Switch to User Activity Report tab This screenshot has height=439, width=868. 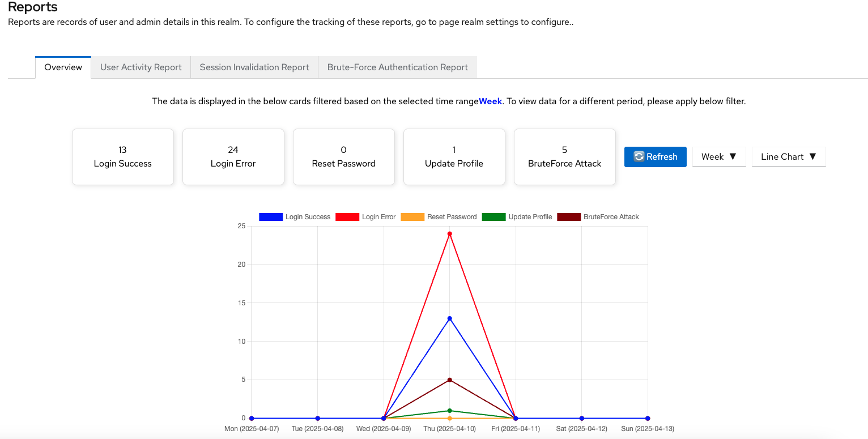[141, 67]
